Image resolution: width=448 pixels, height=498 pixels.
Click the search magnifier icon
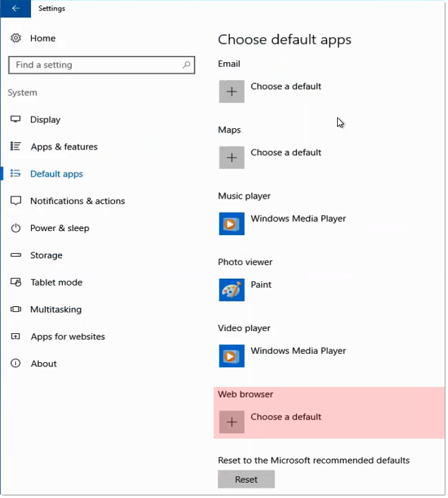[186, 65]
